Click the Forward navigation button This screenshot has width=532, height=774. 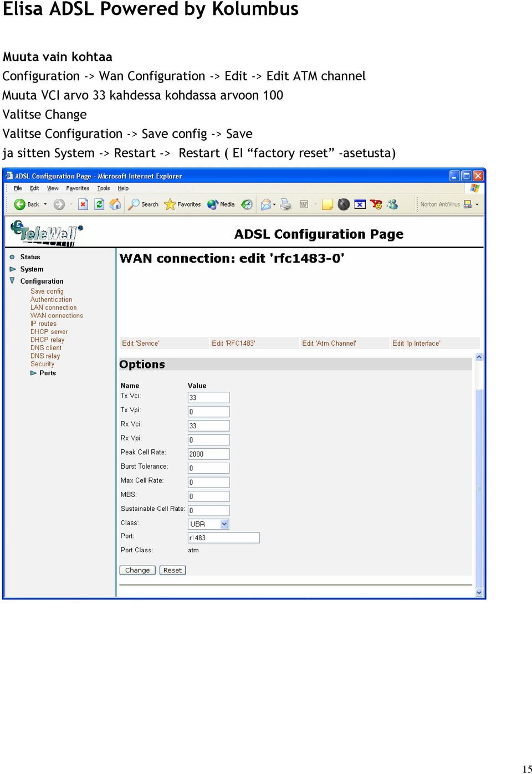point(59,204)
